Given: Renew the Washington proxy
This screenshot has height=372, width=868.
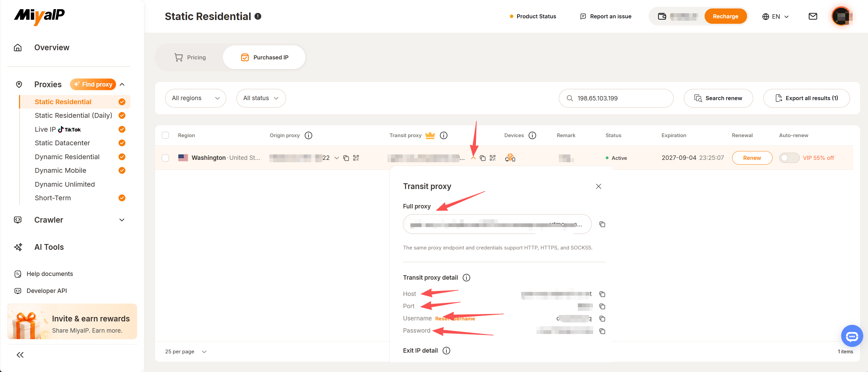Looking at the screenshot, I should click(752, 158).
